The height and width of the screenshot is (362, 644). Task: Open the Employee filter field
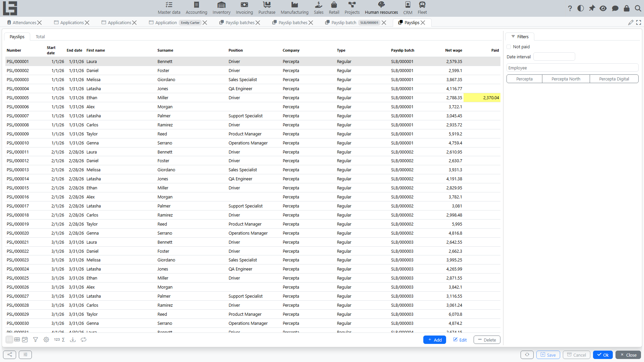(x=572, y=68)
